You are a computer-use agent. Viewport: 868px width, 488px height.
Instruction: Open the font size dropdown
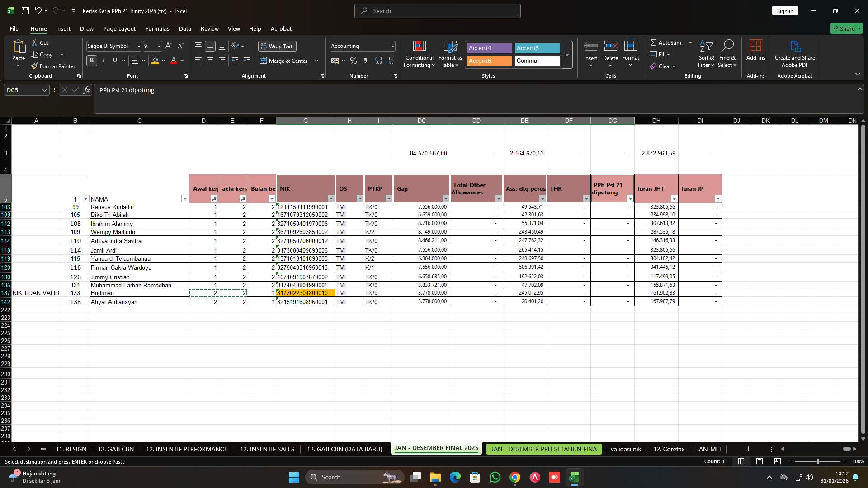159,46
